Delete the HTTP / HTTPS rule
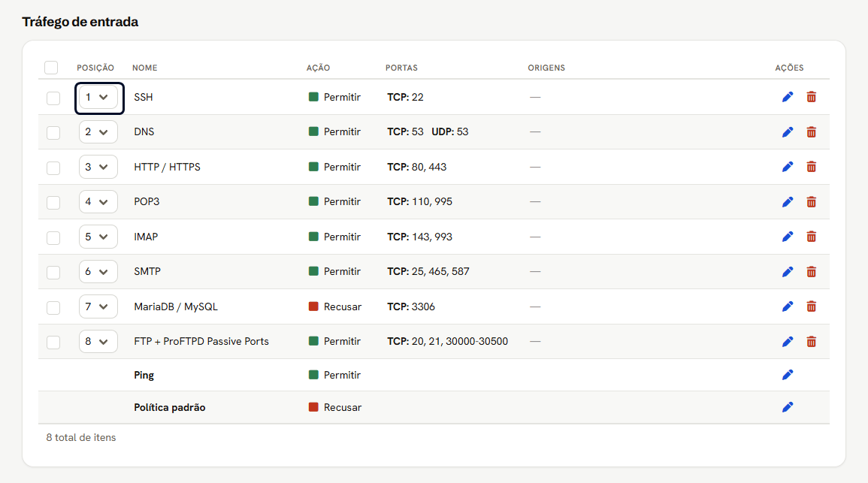868x483 pixels. pos(812,167)
